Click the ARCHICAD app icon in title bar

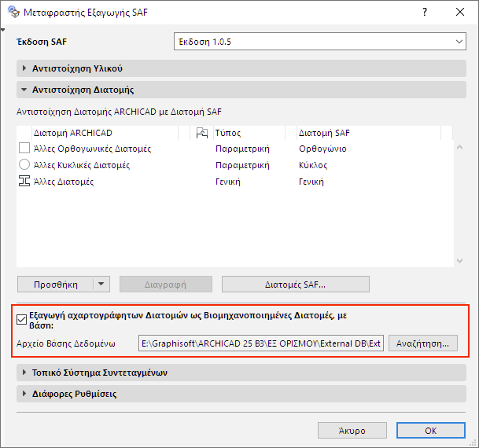point(12,13)
